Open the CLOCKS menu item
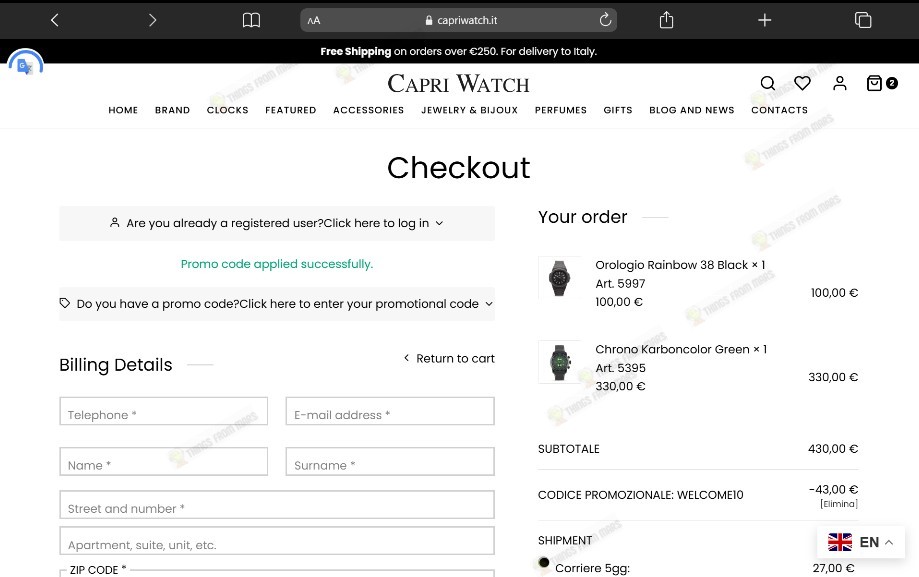The height and width of the screenshot is (577, 919). (227, 110)
